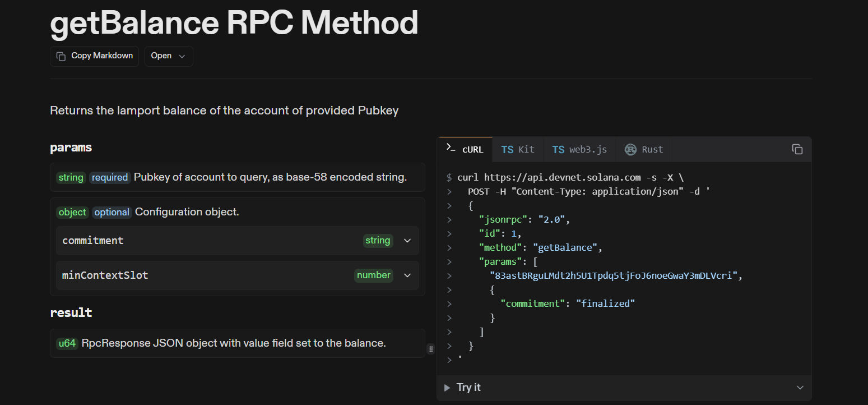The width and height of the screenshot is (868, 405).
Task: Copy the page using Copy Markdown
Action: pos(94,56)
